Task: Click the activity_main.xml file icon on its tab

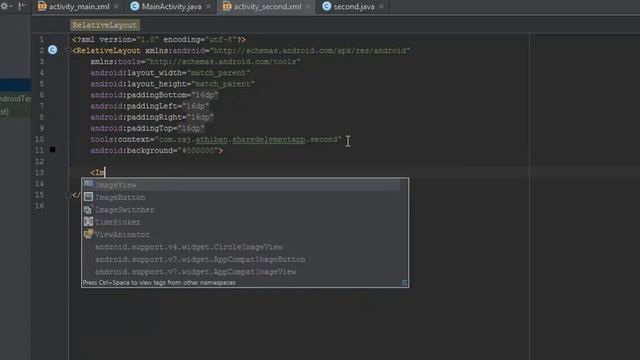Action: [x=42, y=6]
